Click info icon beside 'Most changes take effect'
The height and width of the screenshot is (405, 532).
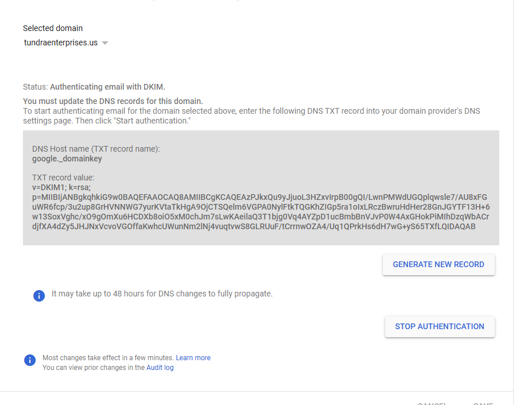[30, 360]
